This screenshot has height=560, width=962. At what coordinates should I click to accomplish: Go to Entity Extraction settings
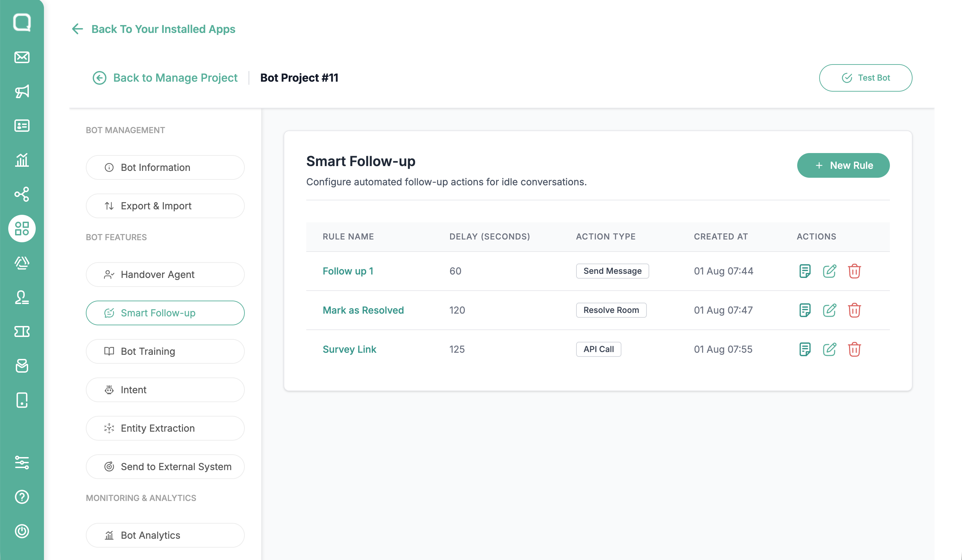tap(165, 428)
